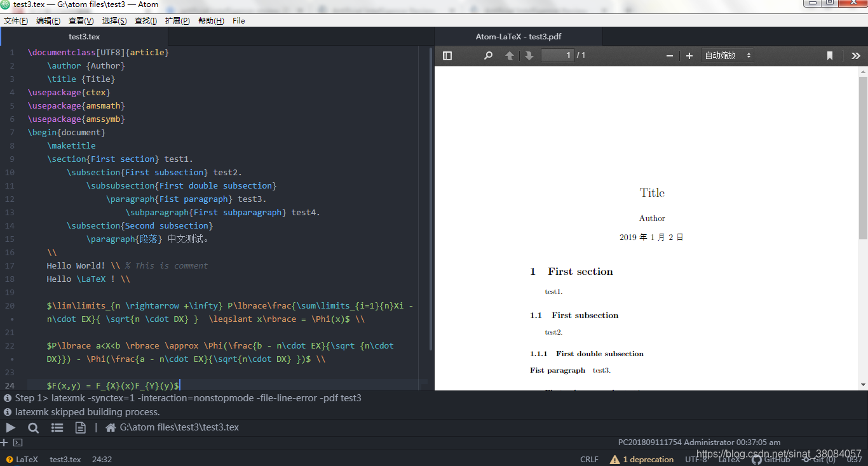Screen dimensions: 868x466
Task: Click the home root file icon
Action: click(111, 428)
